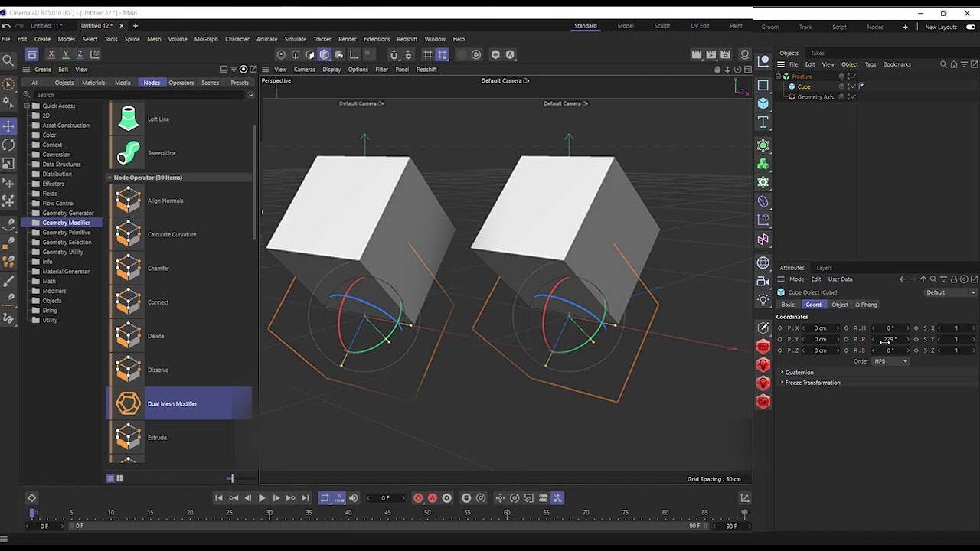This screenshot has height=551, width=980.
Task: Click the asset browser Search field
Action: (x=138, y=95)
